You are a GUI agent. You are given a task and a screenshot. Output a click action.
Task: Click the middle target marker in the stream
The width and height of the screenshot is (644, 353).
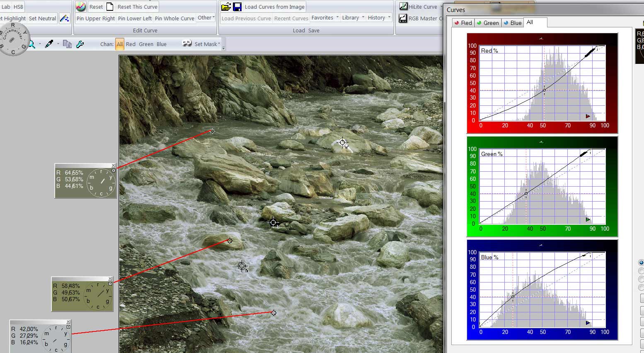(273, 223)
